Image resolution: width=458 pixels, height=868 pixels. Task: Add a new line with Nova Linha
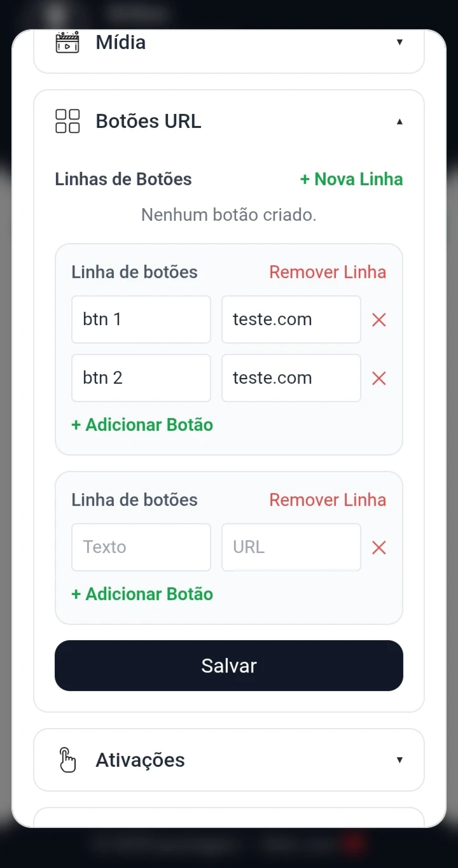click(x=351, y=179)
